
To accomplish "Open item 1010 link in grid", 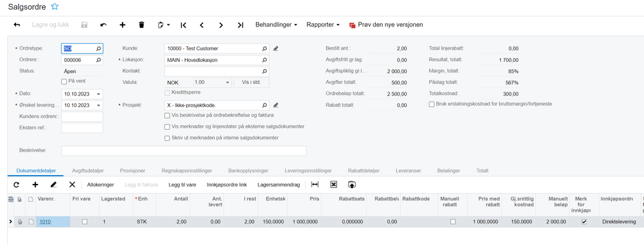I will coord(45,222).
